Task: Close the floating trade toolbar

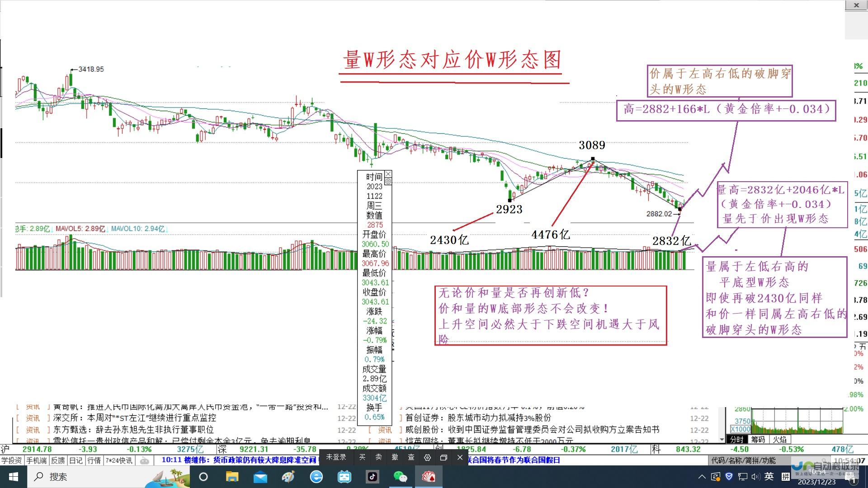Action: [x=460, y=457]
